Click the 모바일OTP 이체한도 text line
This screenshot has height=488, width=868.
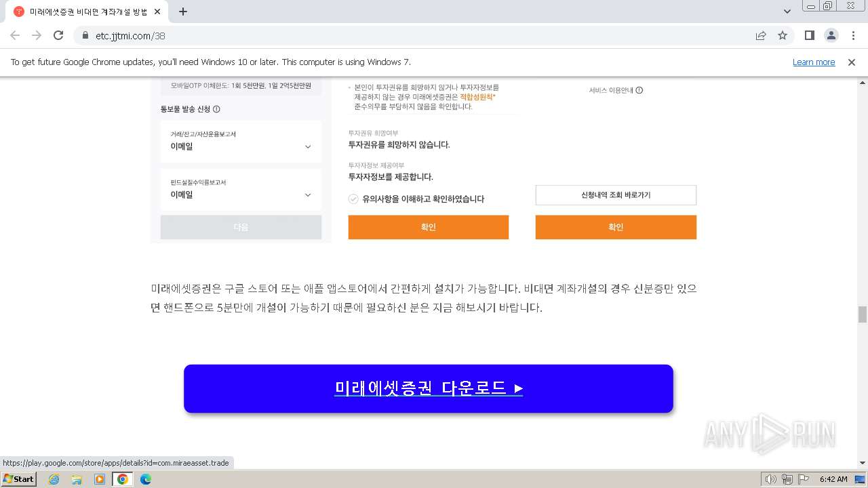[241, 86]
